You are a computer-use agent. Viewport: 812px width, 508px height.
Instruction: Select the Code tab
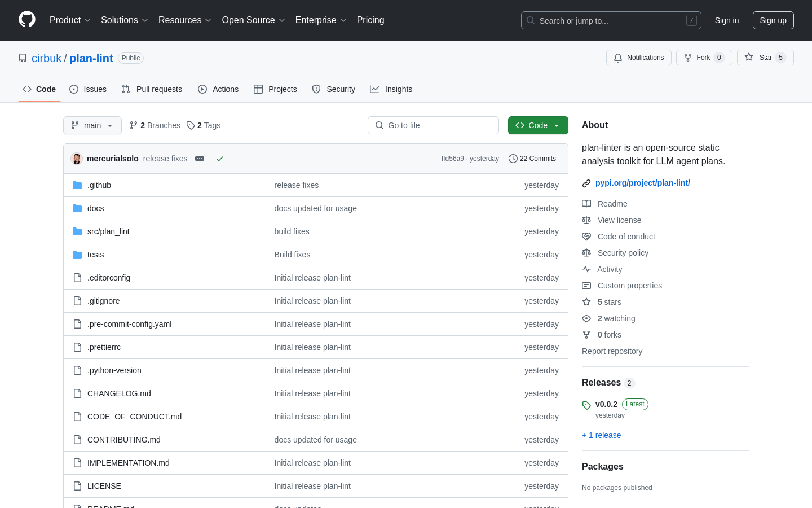click(x=39, y=89)
